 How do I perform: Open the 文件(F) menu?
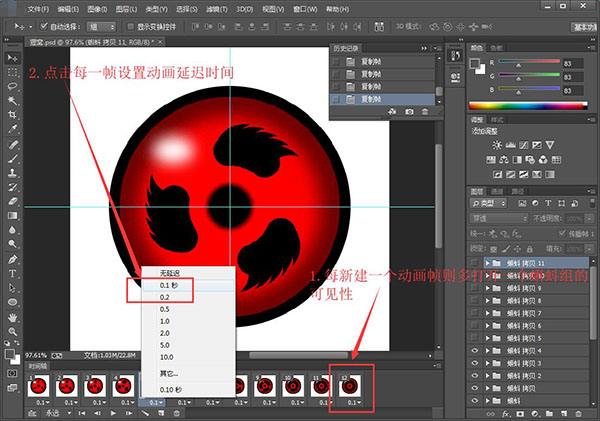click(38, 9)
